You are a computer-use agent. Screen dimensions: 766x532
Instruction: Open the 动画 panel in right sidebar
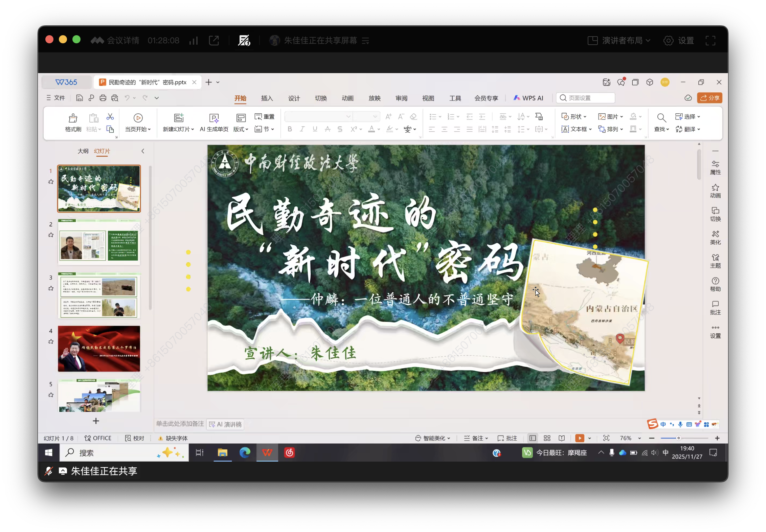(x=715, y=191)
